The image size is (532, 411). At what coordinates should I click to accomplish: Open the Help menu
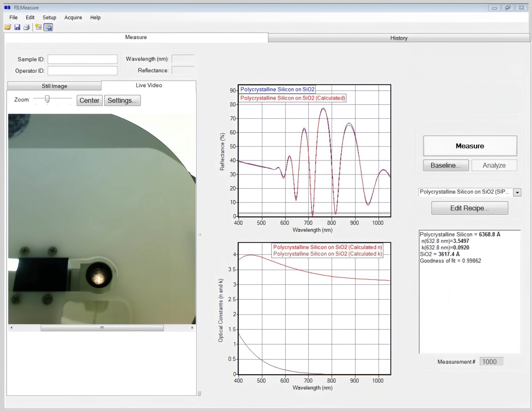pos(95,17)
